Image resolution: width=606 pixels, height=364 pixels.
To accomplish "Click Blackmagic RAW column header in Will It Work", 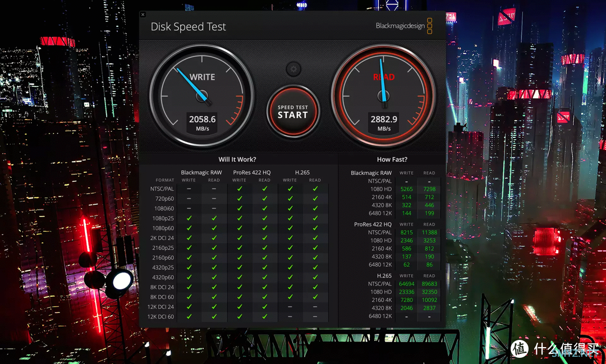I will pyautogui.click(x=201, y=172).
